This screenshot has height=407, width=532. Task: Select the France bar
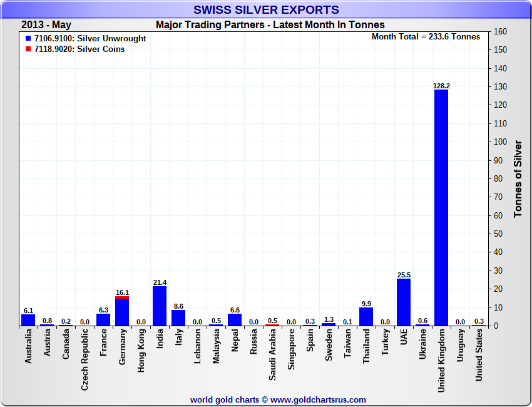(103, 319)
